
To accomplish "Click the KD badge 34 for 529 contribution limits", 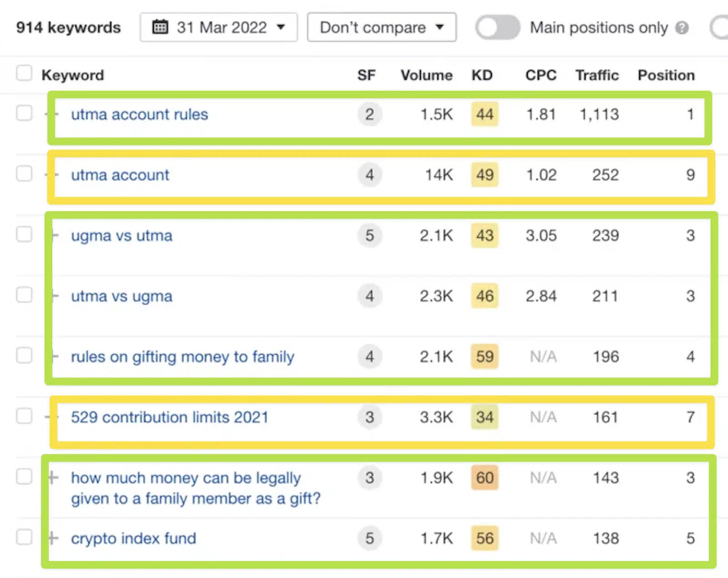I will (x=485, y=417).
